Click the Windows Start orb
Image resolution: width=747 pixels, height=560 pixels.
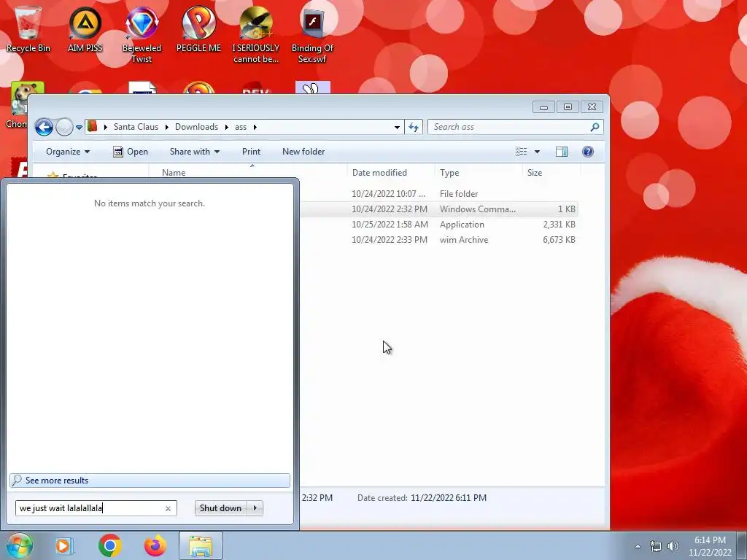19,545
